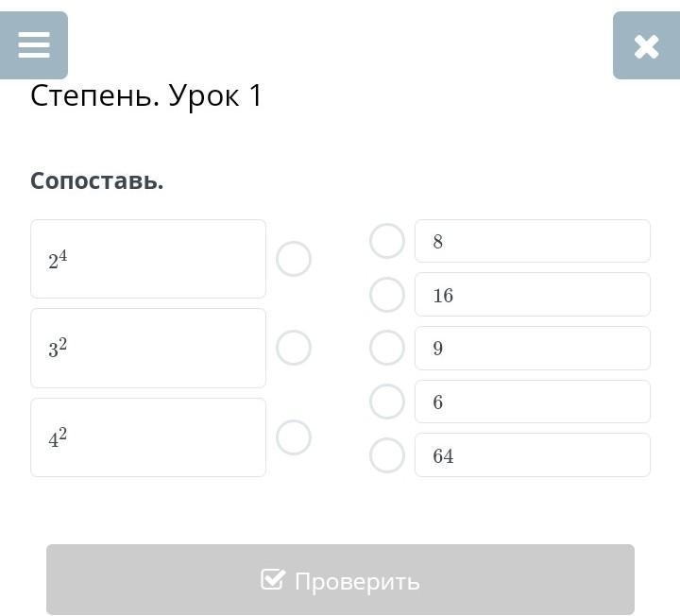Close the lesson with the X icon
The height and width of the screenshot is (616, 680).
point(646,45)
